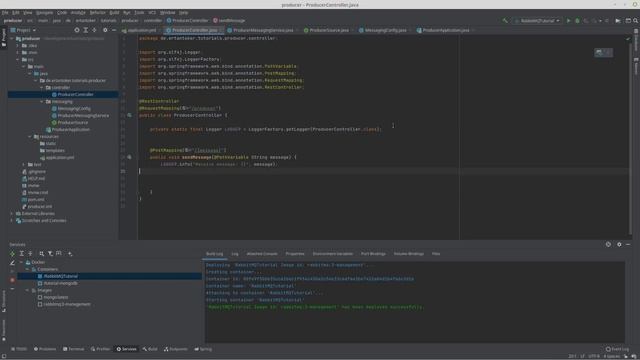Collapse the controller package node

42,88
